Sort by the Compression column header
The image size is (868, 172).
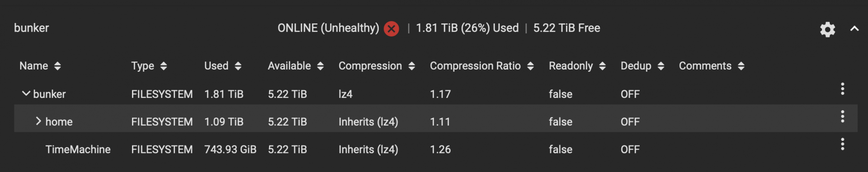[377, 66]
